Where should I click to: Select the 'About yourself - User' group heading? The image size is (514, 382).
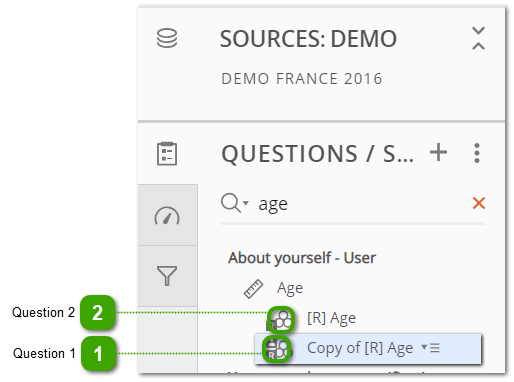click(x=302, y=258)
